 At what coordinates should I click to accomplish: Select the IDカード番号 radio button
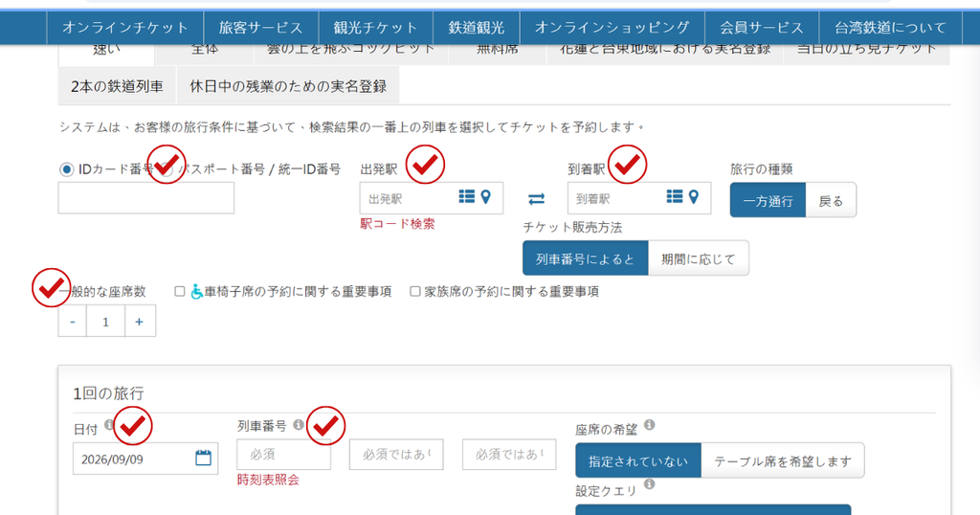(66, 169)
